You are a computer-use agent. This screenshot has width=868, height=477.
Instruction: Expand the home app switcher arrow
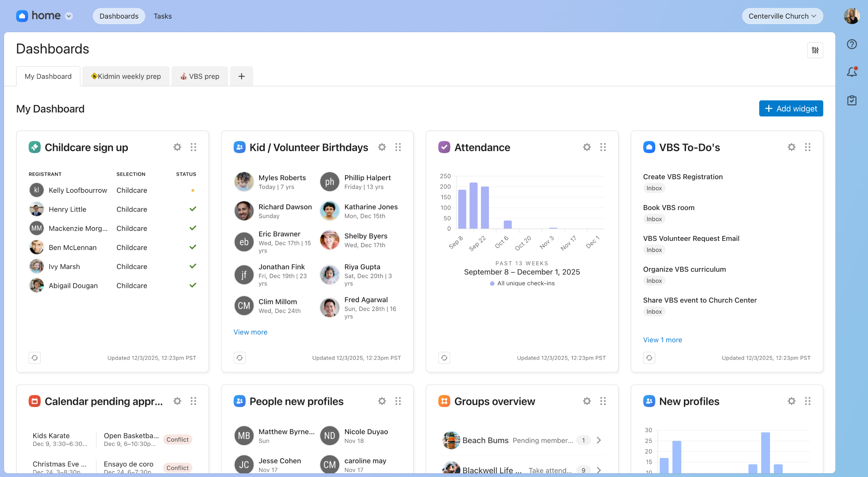(69, 16)
